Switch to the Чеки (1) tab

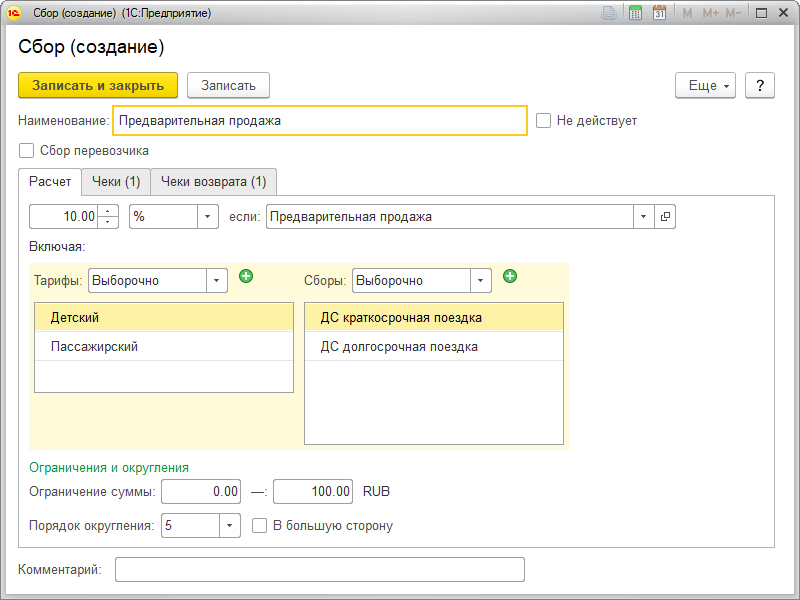click(x=115, y=181)
